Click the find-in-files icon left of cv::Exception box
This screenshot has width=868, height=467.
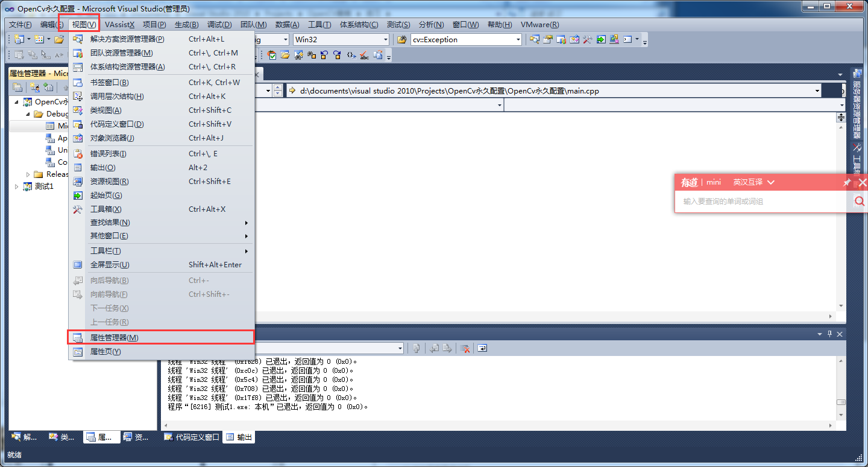point(402,40)
